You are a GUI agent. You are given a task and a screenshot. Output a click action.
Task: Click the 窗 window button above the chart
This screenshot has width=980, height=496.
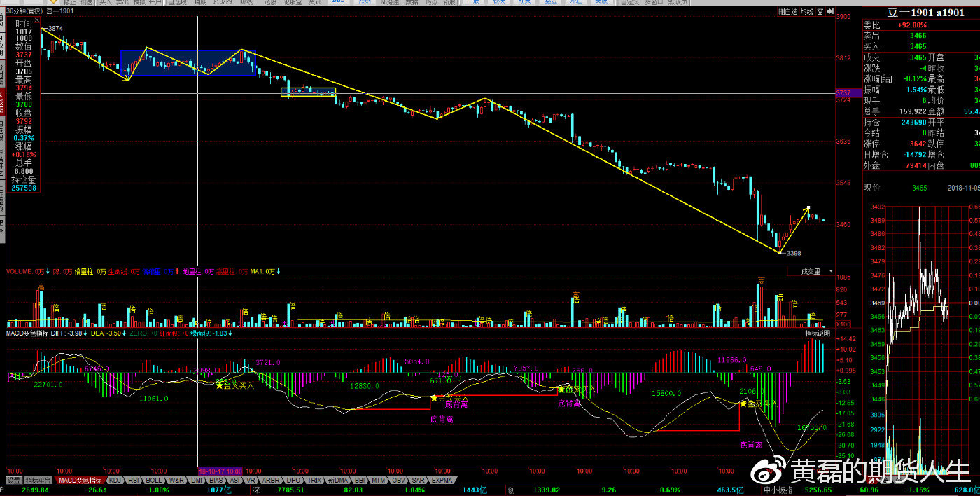(819, 11)
